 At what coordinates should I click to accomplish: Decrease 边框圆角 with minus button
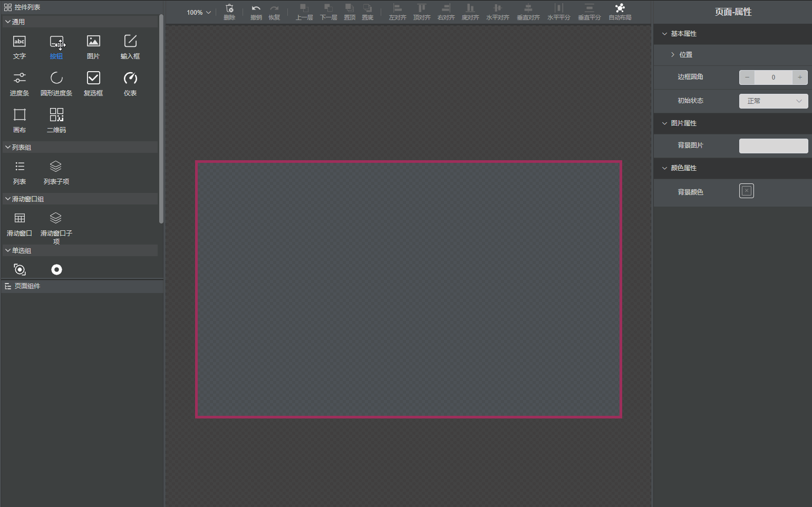(747, 77)
